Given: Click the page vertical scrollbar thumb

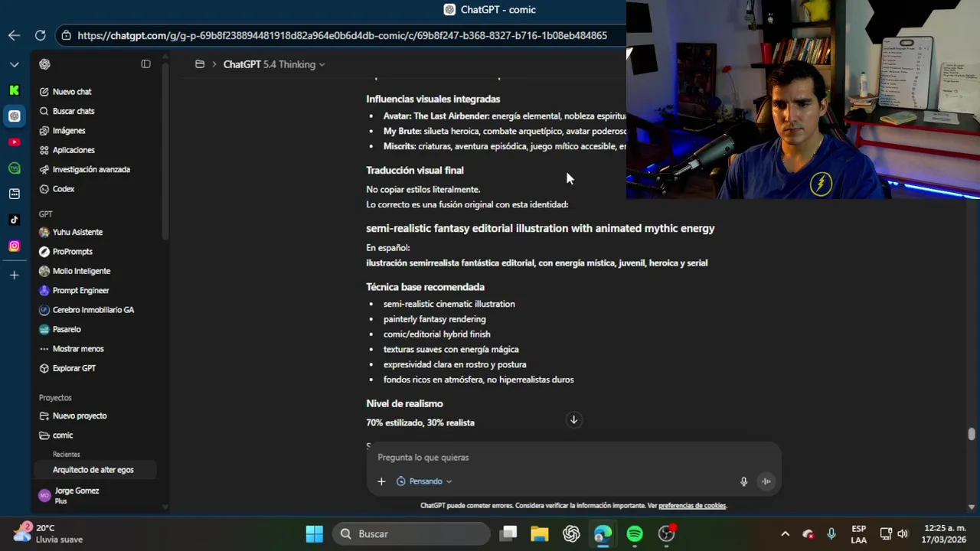Looking at the screenshot, I should tap(972, 434).
